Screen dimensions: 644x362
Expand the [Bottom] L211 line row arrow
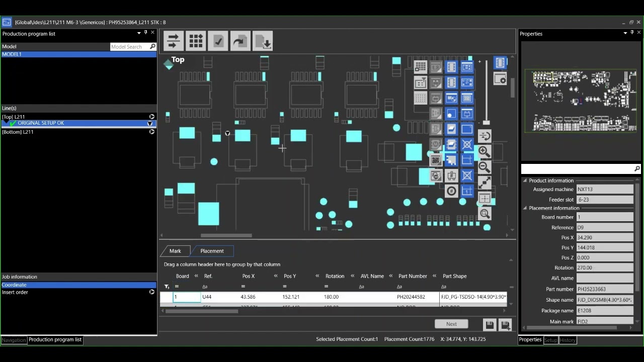tap(151, 132)
